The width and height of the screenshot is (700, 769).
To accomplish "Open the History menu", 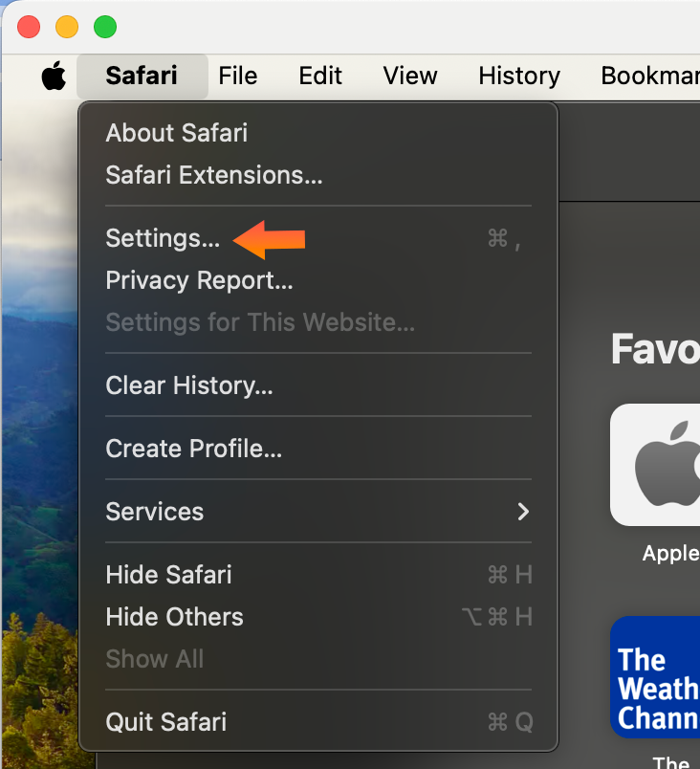I will pos(519,76).
